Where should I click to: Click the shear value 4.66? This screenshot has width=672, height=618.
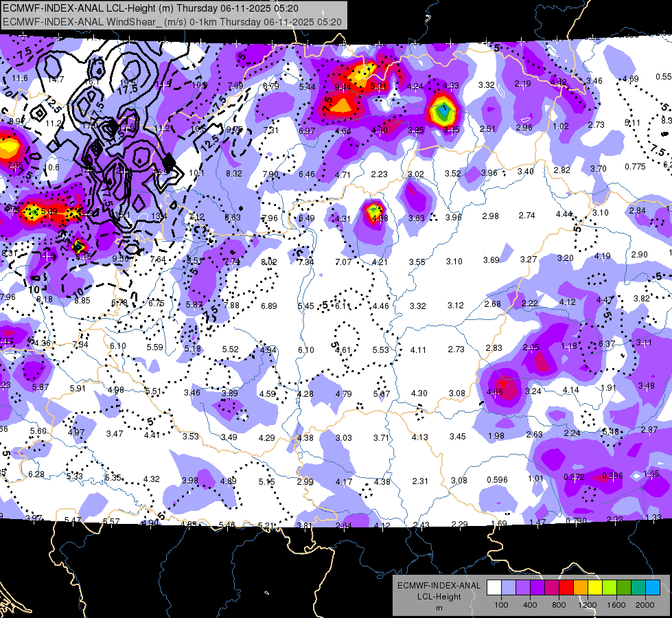coord(495,392)
